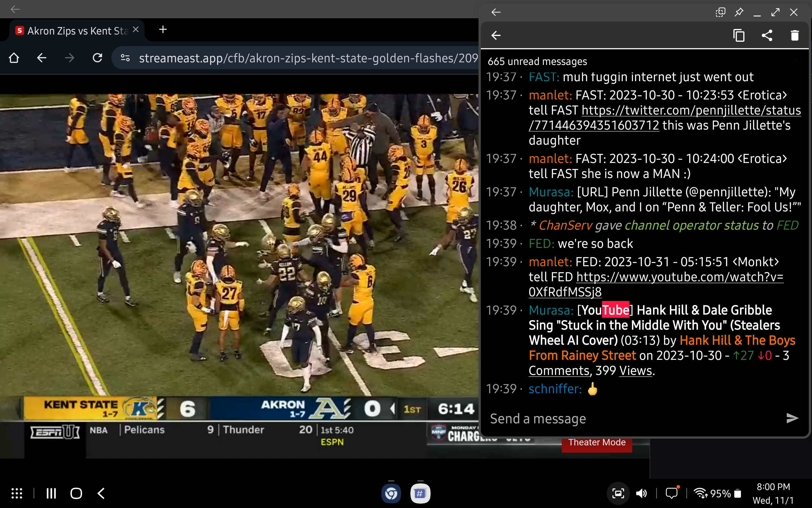The height and width of the screenshot is (508, 812).
Task: Share the selected chat message
Action: pos(767,35)
